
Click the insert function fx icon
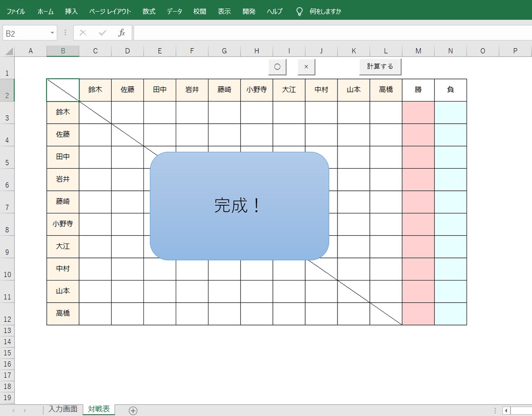point(122,33)
